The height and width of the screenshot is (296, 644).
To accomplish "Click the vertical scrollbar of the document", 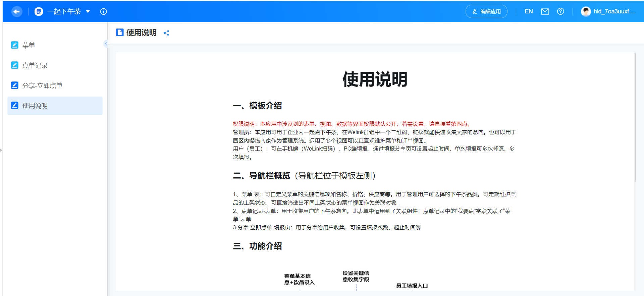I will pyautogui.click(x=635, y=117).
